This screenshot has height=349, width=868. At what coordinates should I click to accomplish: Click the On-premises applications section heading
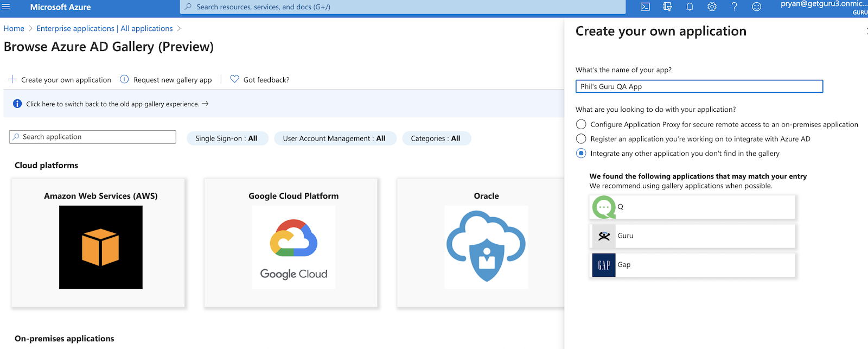coord(64,338)
